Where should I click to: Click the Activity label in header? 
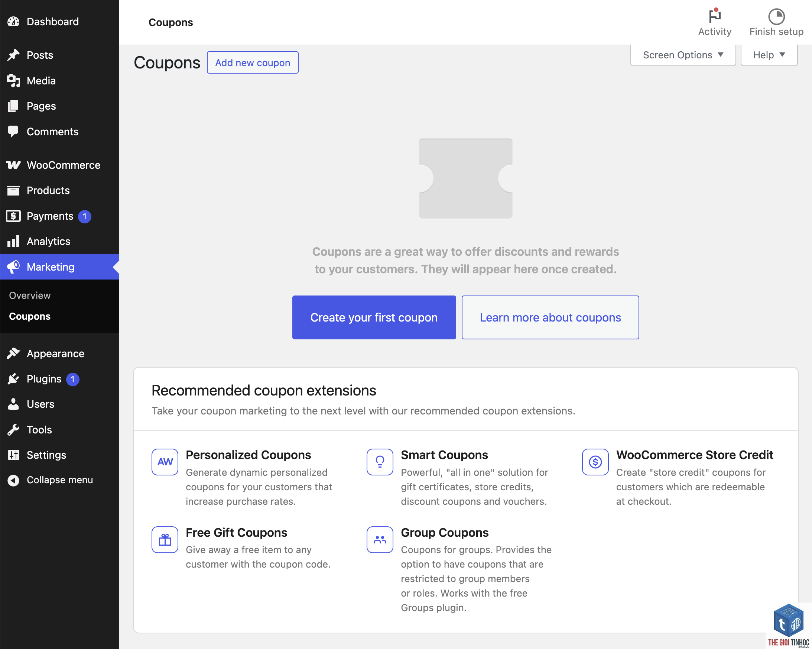coord(714,32)
